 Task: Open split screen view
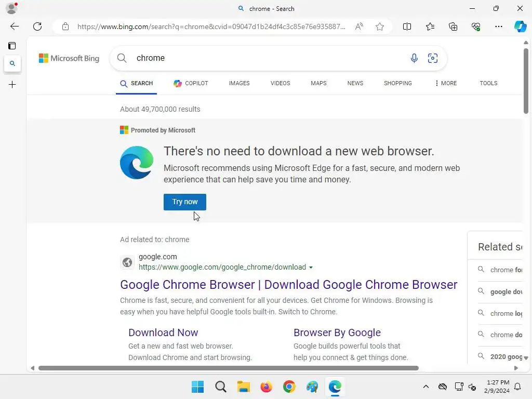tap(407, 26)
